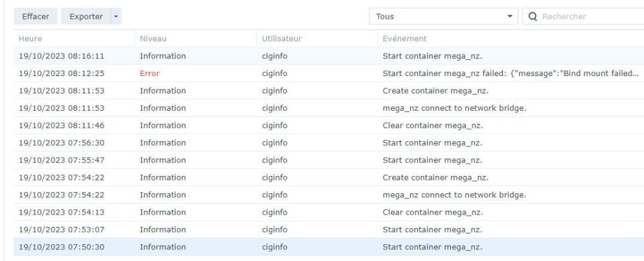Click the Exporter button
The width and height of the screenshot is (644, 261).
pos(86,17)
